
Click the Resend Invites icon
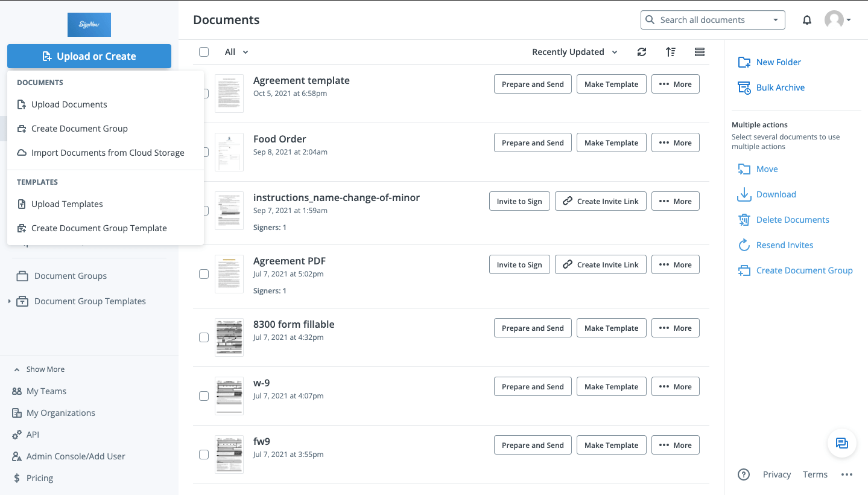coord(744,245)
